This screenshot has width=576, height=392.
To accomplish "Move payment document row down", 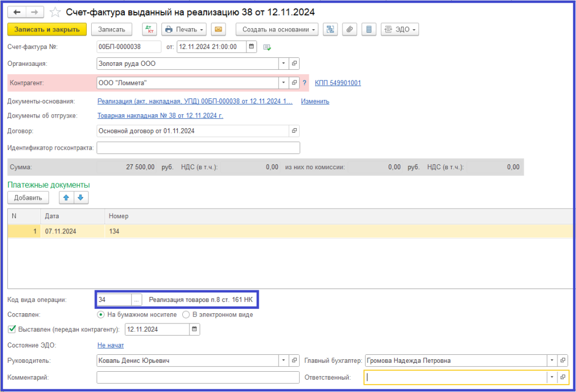I will coord(80,197).
